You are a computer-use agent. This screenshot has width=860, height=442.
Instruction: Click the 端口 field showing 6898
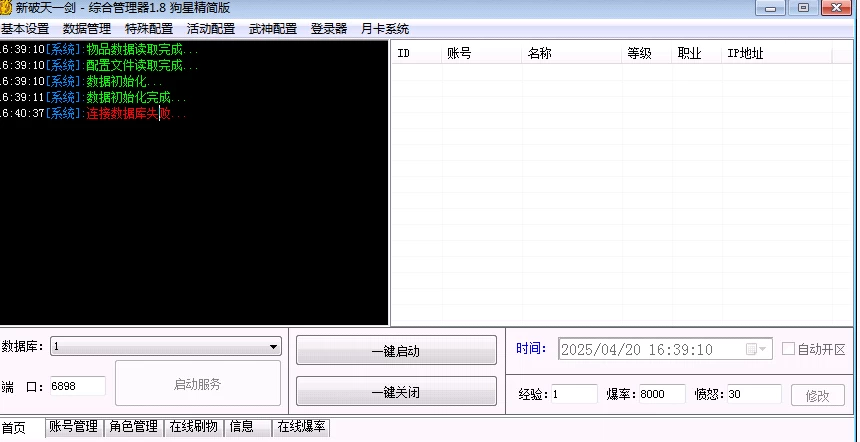coord(77,386)
